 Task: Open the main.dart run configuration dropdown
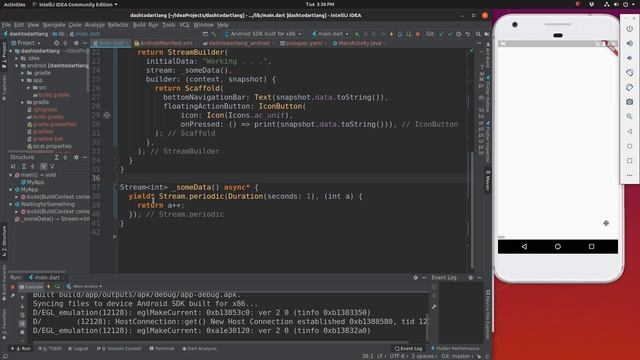[330, 34]
